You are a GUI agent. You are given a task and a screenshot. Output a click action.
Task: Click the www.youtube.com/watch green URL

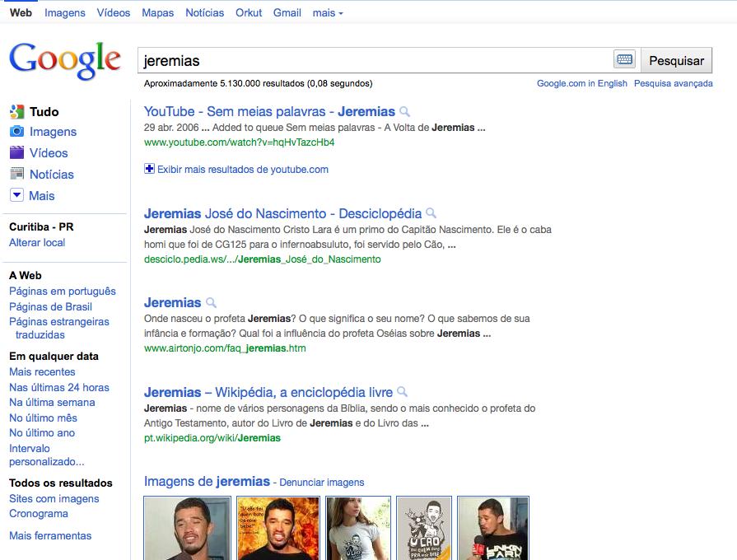(x=240, y=142)
